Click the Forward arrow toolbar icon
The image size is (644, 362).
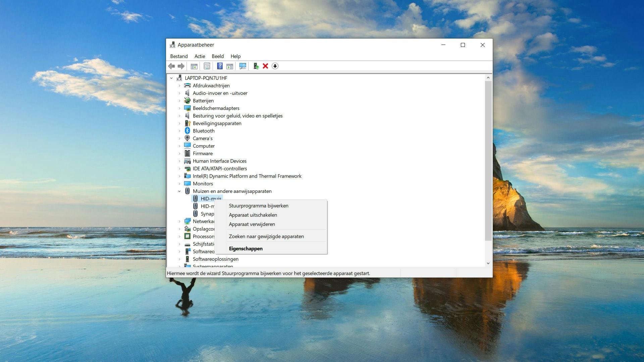tap(181, 66)
